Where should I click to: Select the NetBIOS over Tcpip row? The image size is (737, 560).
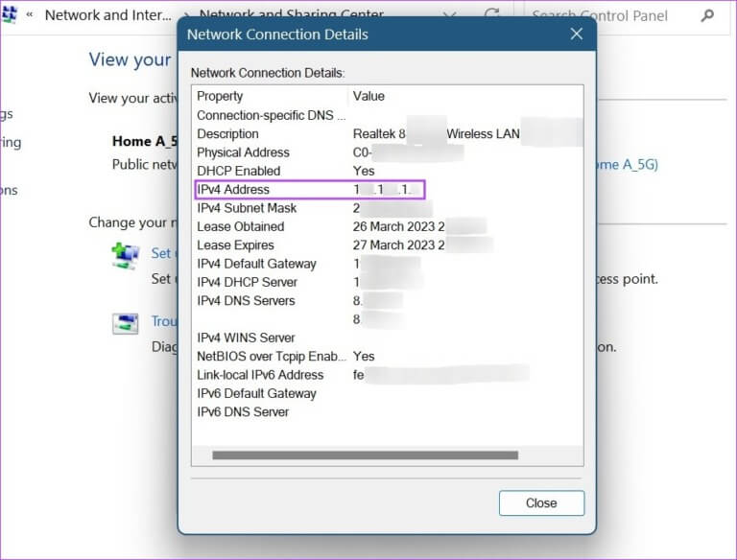[x=388, y=356]
